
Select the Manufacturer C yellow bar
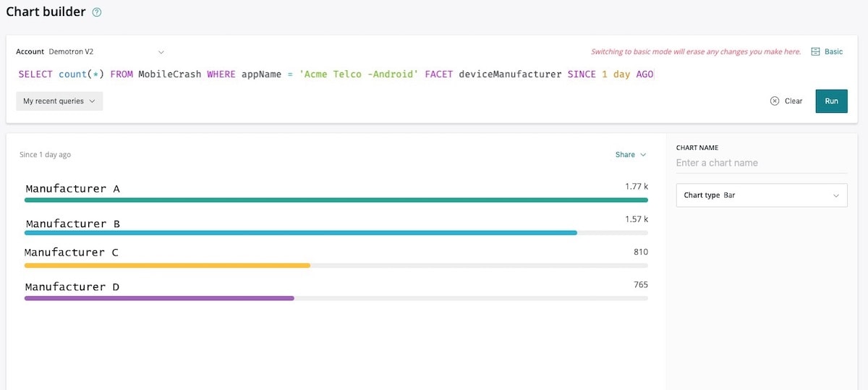(167, 266)
